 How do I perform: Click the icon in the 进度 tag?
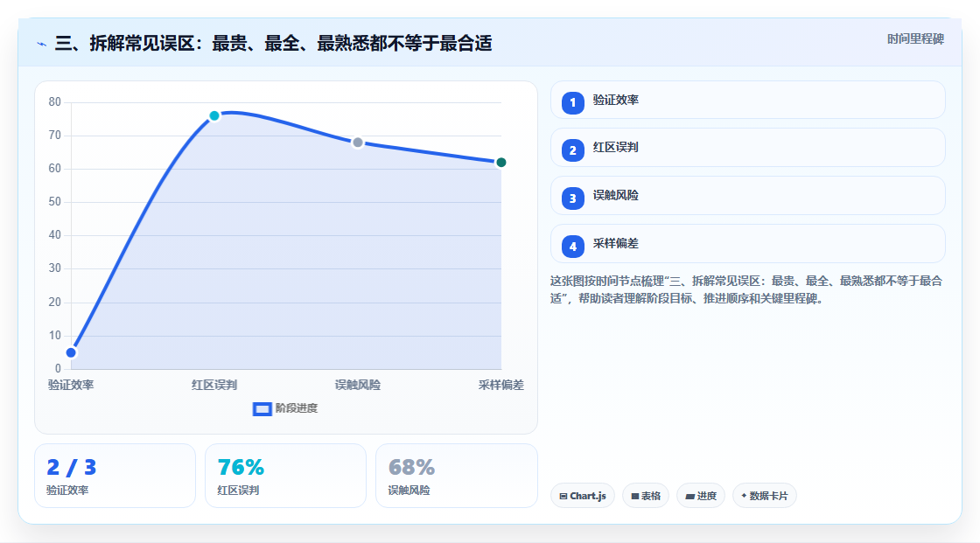tap(690, 496)
